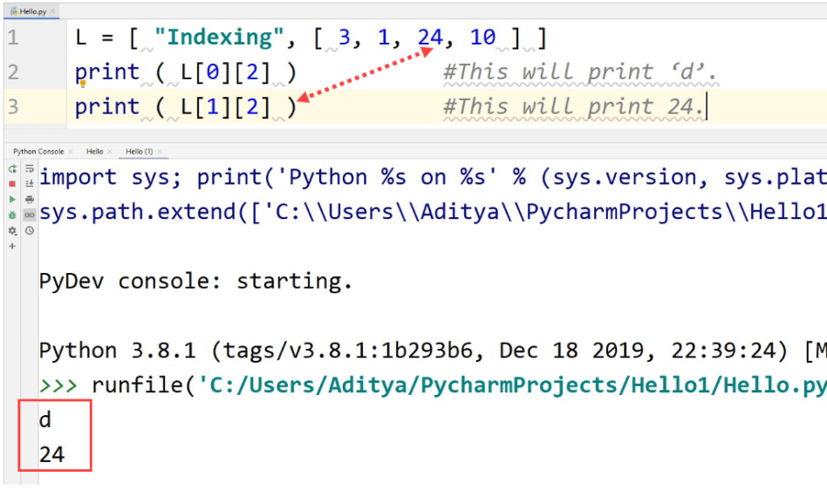Add a new console with plus icon
Screen dimensions: 827x504
11,245
